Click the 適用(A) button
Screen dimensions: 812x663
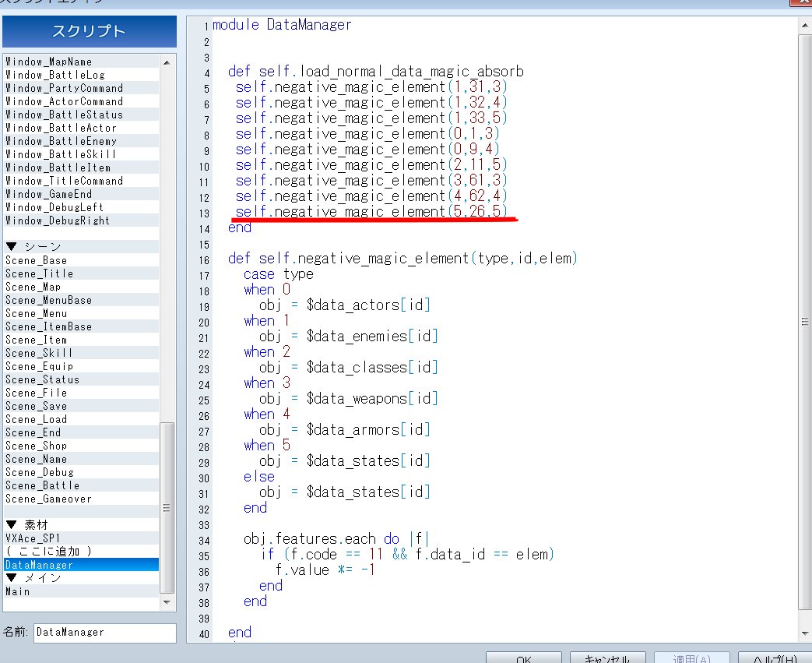pos(692,658)
